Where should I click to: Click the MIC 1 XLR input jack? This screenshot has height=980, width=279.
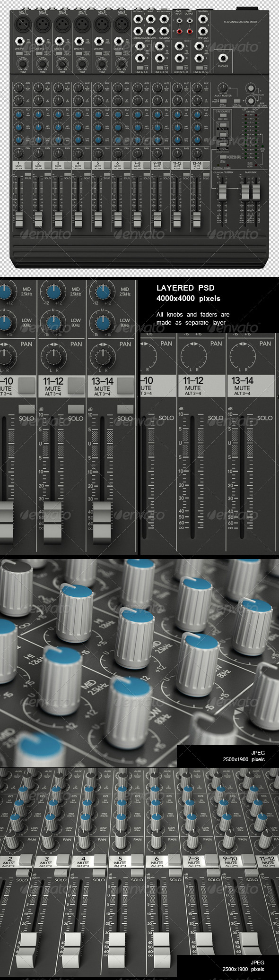click(23, 23)
